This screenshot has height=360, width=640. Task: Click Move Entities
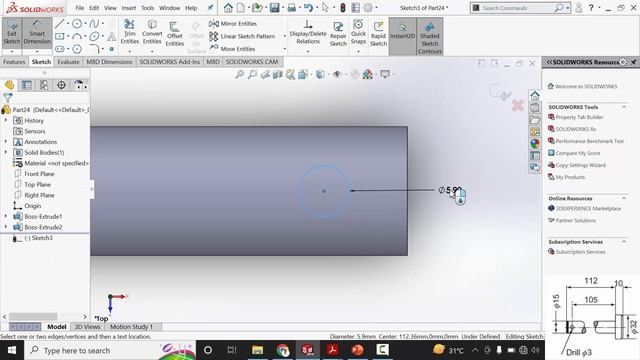(x=232, y=49)
